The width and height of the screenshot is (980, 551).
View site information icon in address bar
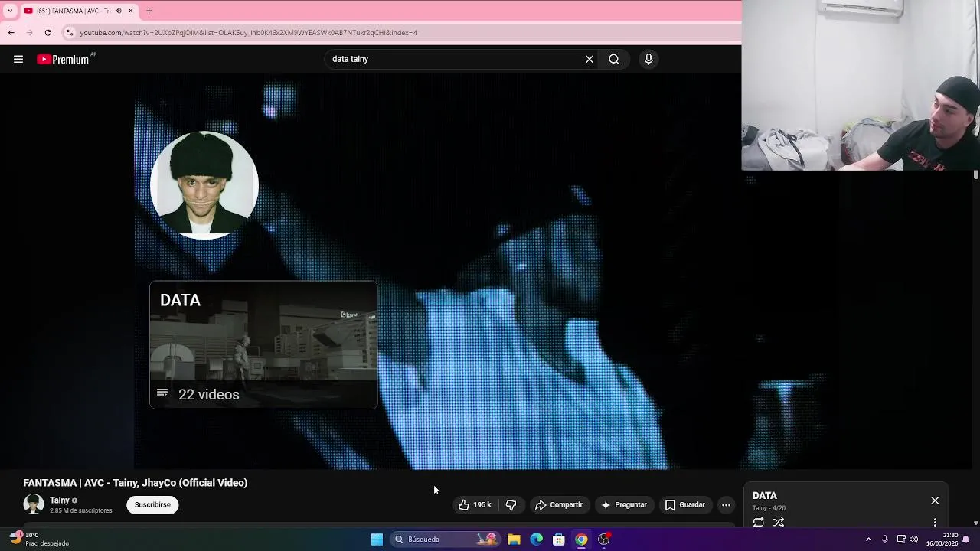click(x=70, y=33)
